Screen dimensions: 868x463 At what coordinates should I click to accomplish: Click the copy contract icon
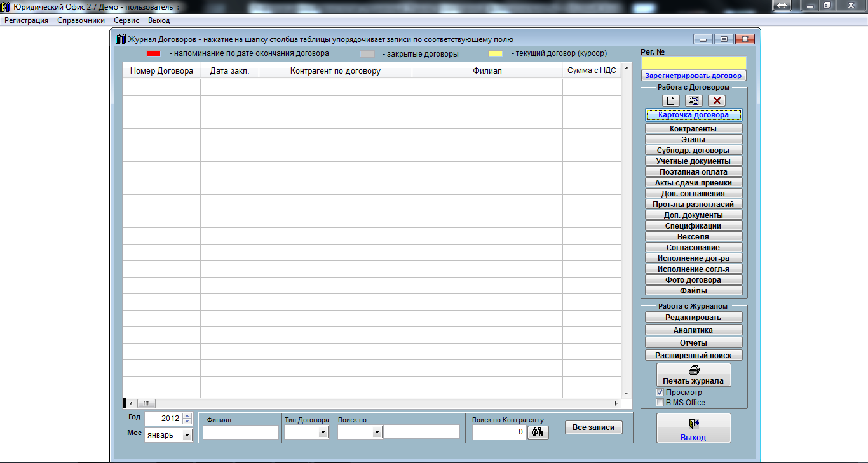pos(694,100)
